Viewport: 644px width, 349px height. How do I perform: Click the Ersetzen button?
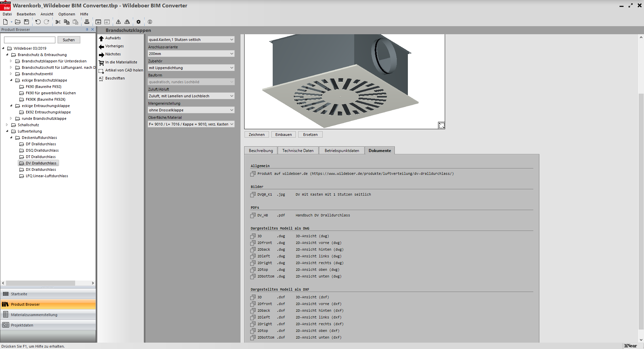(310, 135)
